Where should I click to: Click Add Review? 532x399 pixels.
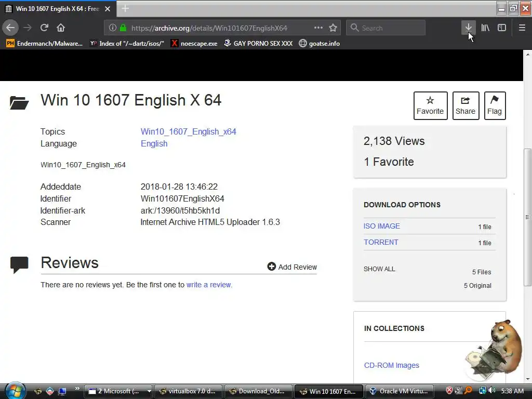292,267
